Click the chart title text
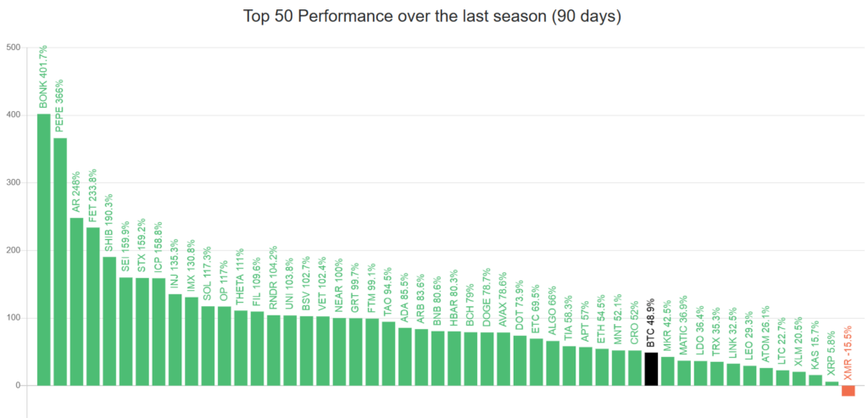Viewport: 868px width, 418px height. tap(432, 17)
